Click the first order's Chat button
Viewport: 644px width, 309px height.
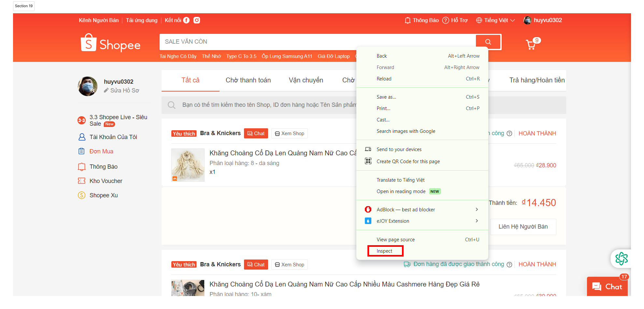point(256,133)
